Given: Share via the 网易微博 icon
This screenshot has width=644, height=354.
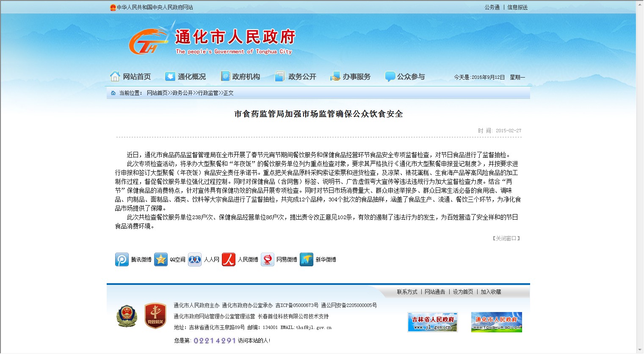Looking at the screenshot, I should click(268, 259).
